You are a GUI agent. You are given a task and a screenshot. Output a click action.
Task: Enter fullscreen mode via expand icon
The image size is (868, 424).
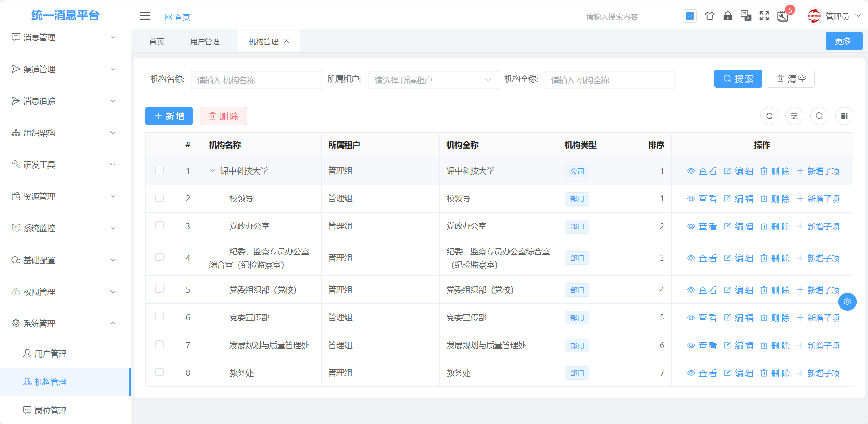764,16
